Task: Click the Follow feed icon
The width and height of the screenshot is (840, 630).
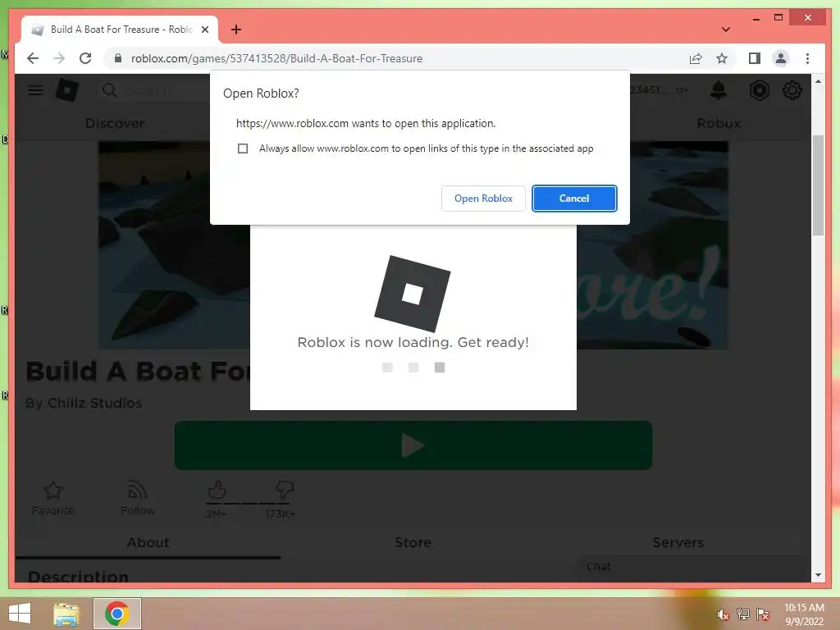Action: 137,490
